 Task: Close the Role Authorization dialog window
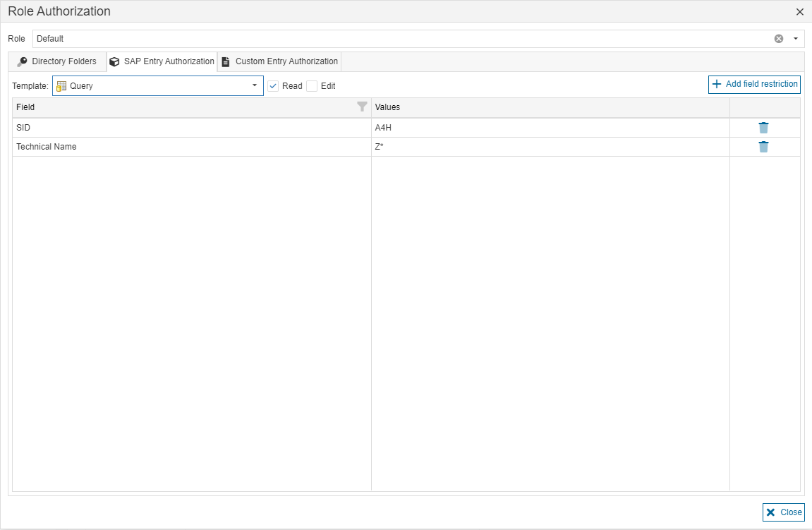[x=799, y=12]
